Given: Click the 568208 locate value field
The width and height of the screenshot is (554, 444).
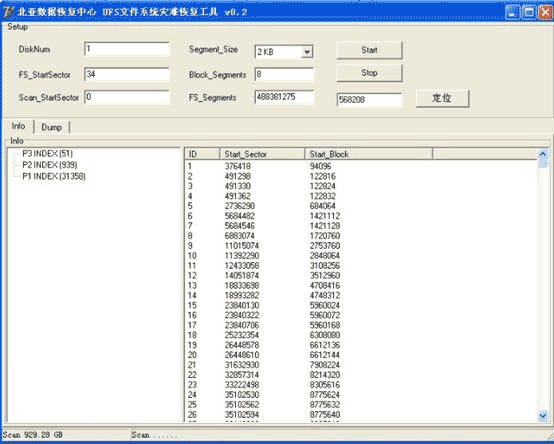Looking at the screenshot, I should tap(369, 100).
